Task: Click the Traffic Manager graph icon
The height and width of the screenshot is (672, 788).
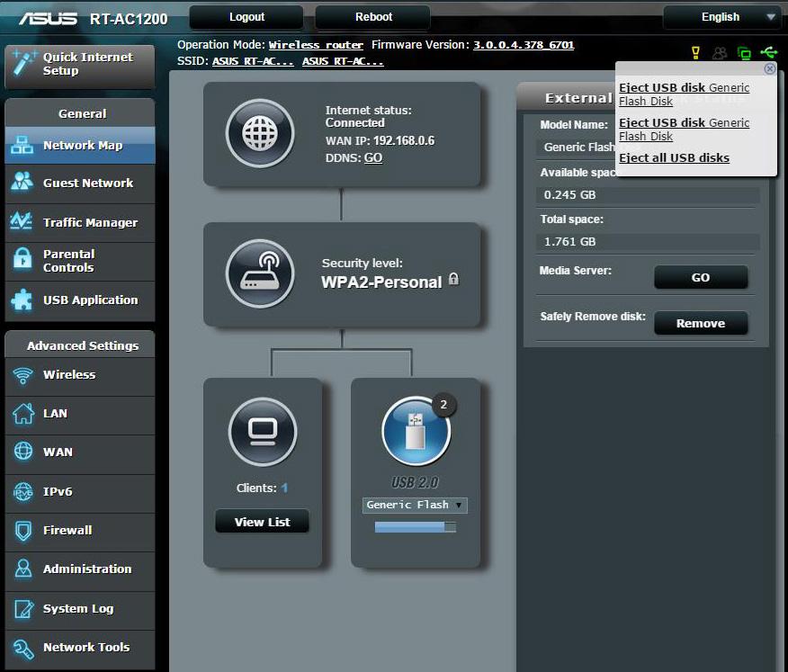Action: point(22,221)
